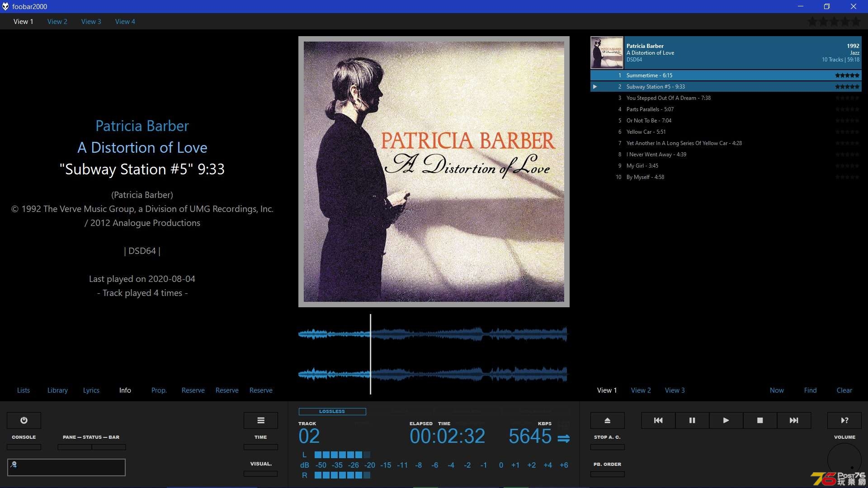Click the eject/open icon button

click(608, 420)
